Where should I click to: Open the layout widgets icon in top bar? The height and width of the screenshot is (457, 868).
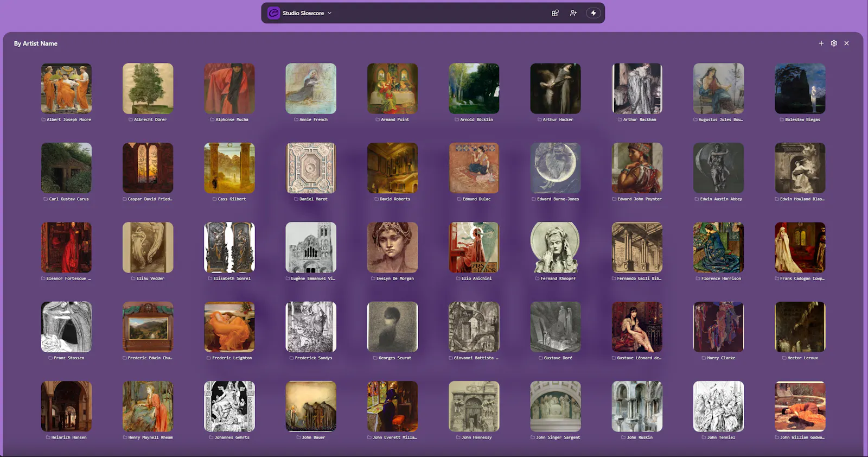[555, 13]
